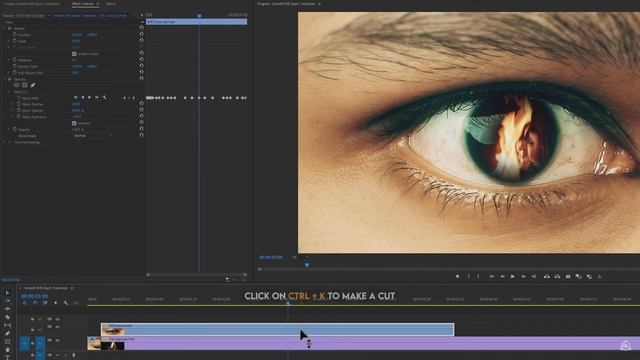Toggle Mask Path animation stopwatch
The height and width of the screenshot is (360, 640).
point(18,98)
